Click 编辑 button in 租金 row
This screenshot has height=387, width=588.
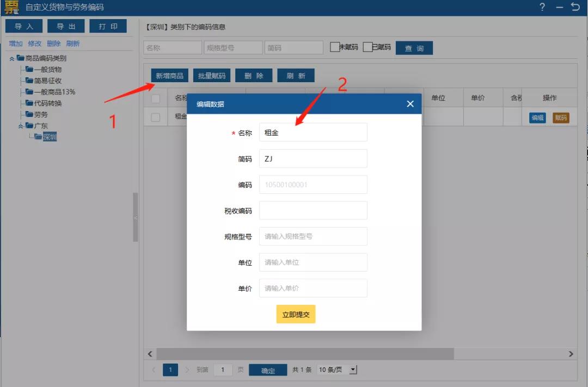point(537,118)
